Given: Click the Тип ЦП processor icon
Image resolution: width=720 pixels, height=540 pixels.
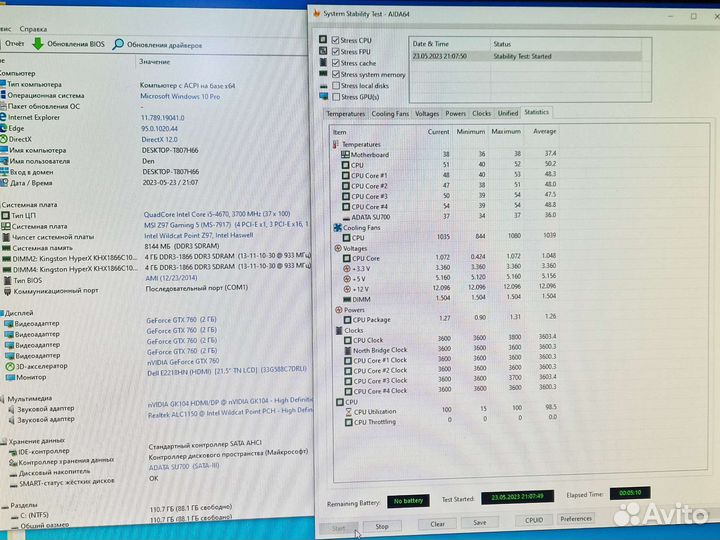Looking at the screenshot, I should point(6,215).
